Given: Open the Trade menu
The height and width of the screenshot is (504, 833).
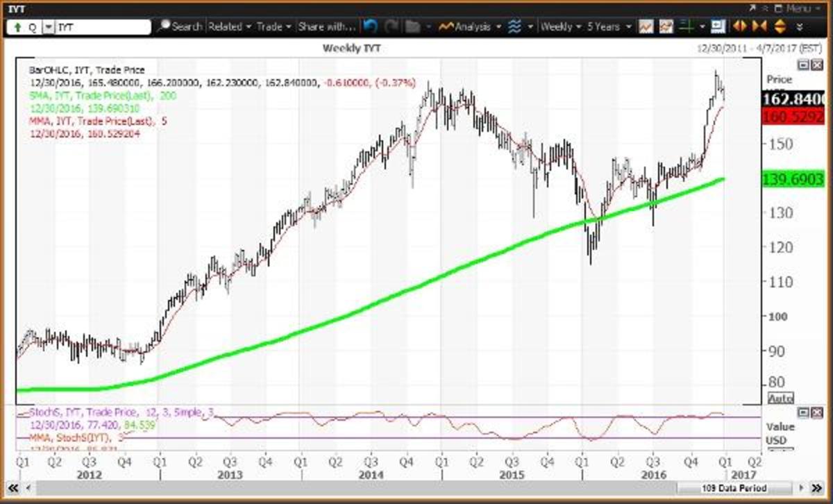Looking at the screenshot, I should click(274, 26).
